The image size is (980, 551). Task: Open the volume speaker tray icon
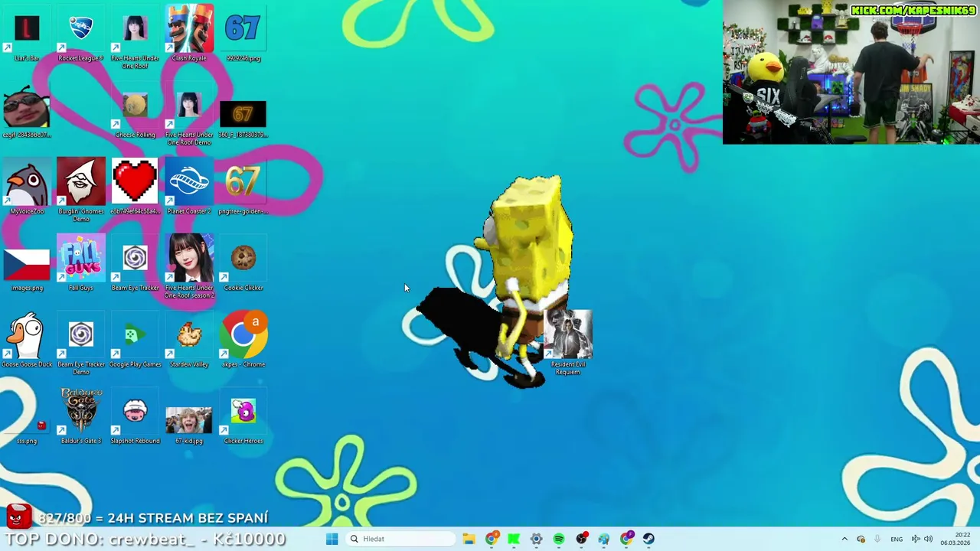pos(928,539)
